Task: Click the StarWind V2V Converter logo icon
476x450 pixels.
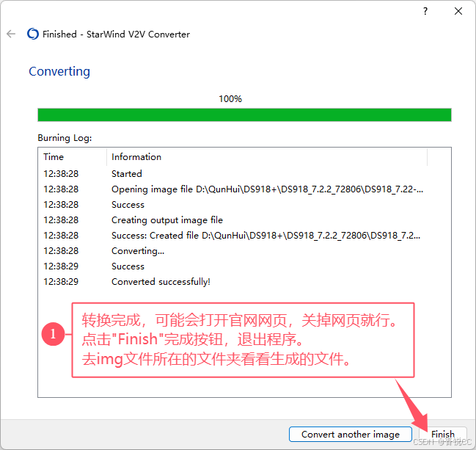Action: [x=33, y=34]
